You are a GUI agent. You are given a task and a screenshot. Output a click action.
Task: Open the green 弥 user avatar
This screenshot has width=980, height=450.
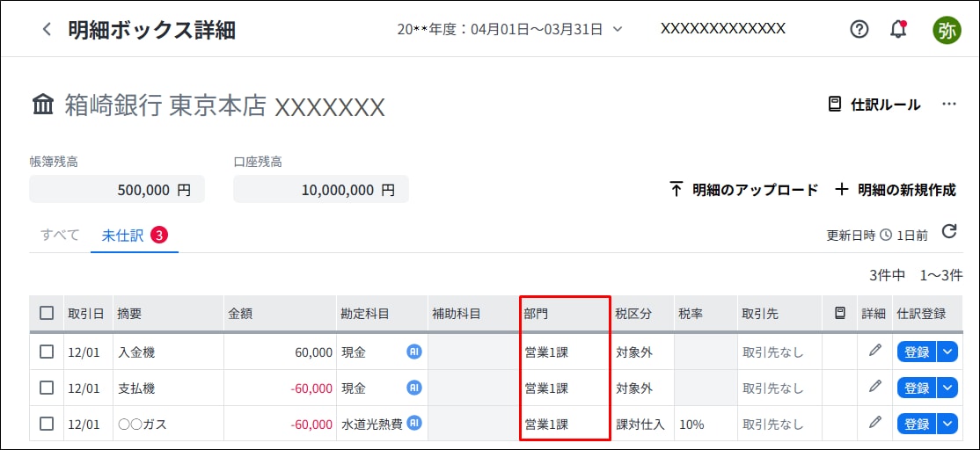tap(947, 30)
